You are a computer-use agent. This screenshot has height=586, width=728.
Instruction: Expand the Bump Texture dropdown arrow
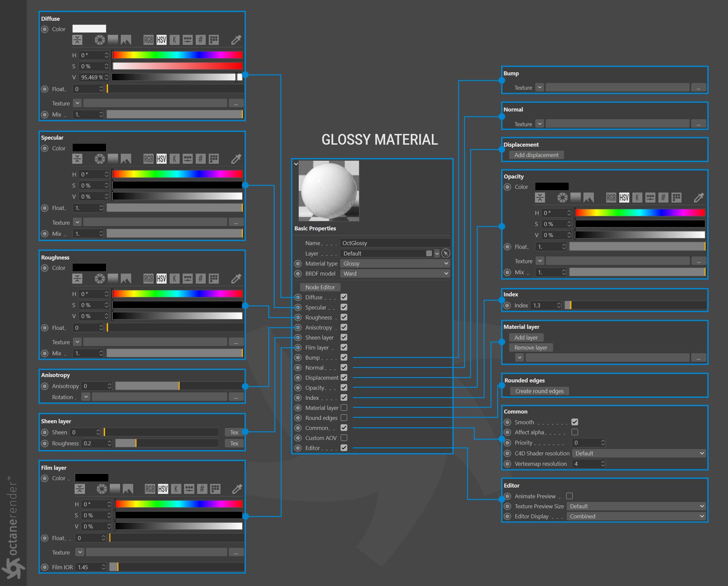(x=540, y=87)
